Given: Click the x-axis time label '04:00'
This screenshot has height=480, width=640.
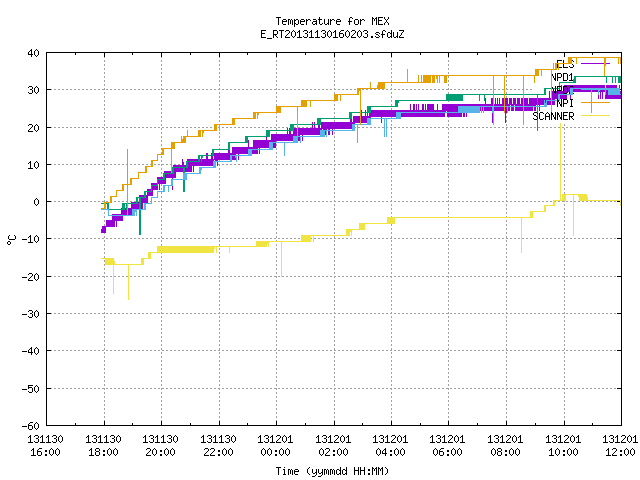Looking at the screenshot, I should click(391, 452).
